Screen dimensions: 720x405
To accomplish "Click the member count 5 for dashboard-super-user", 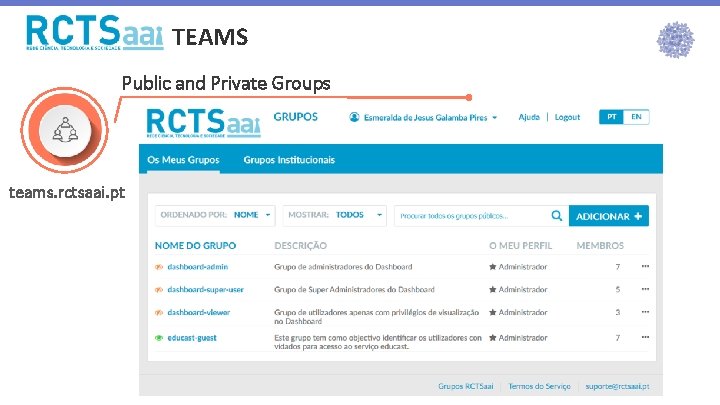I will [x=618, y=289].
